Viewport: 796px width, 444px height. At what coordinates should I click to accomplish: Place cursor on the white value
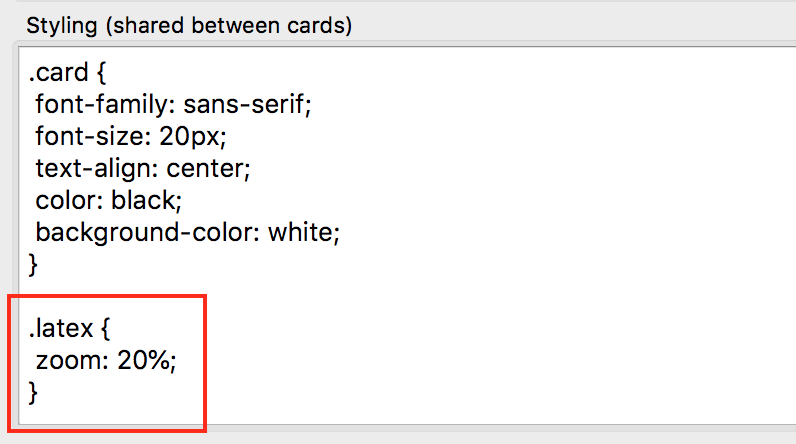[303, 233]
